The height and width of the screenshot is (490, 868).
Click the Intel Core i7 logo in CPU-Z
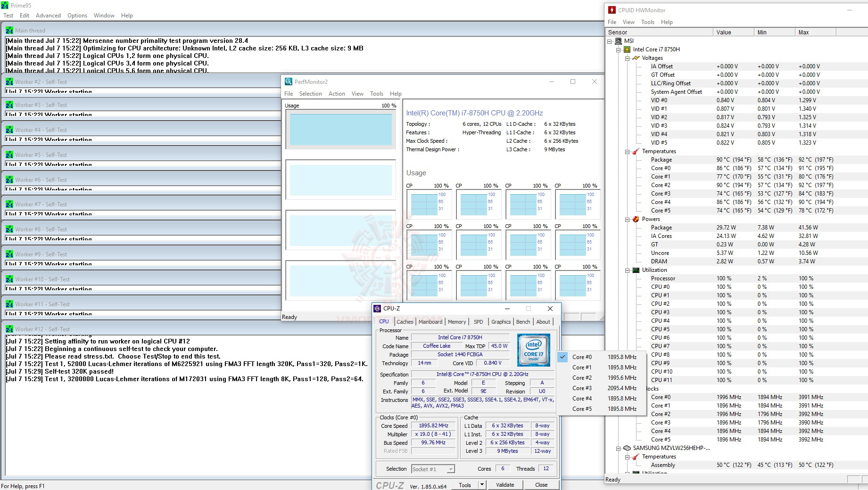[x=533, y=350]
